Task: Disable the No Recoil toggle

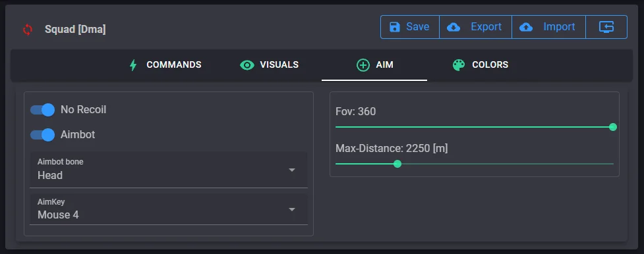Action: point(43,110)
